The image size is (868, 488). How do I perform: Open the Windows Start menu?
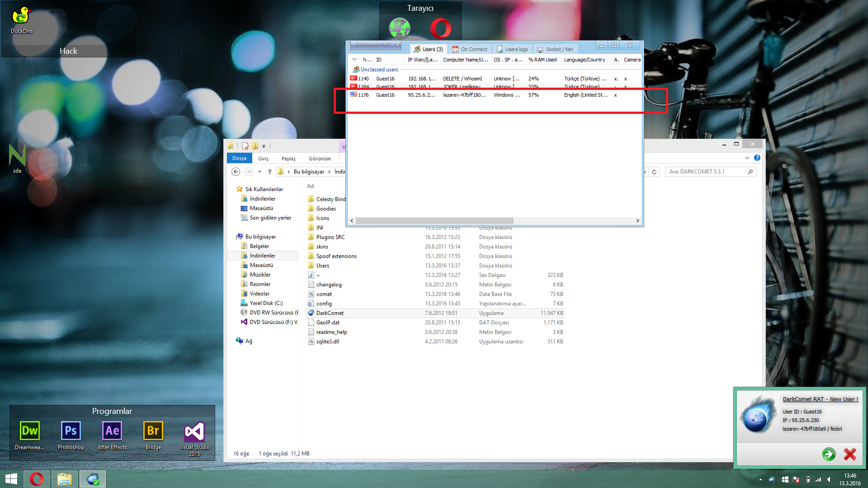pos(11,479)
